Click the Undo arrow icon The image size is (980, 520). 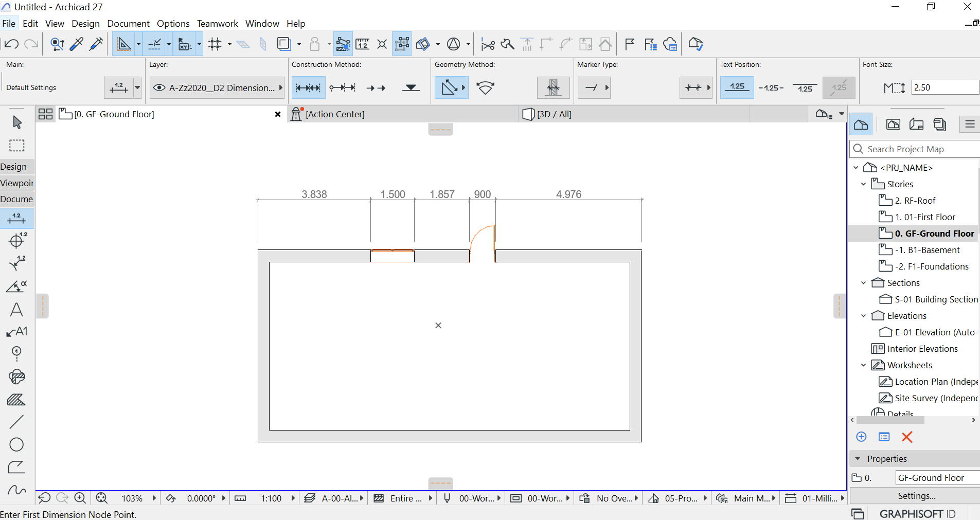tap(11, 44)
